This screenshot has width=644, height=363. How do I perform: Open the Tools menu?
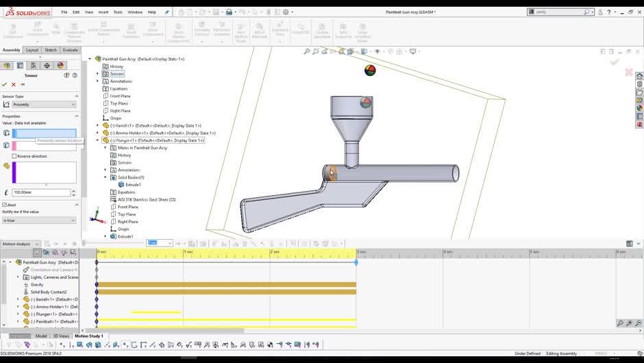tap(118, 12)
